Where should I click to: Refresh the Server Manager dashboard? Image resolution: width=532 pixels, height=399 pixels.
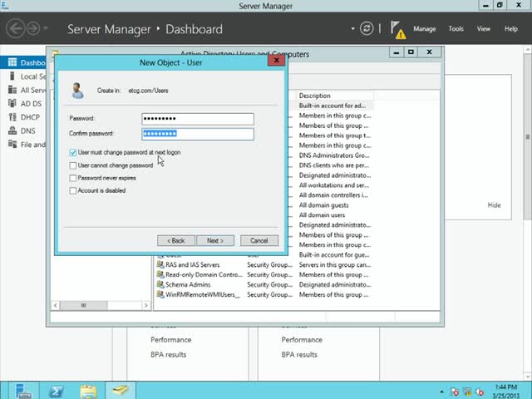tap(367, 28)
